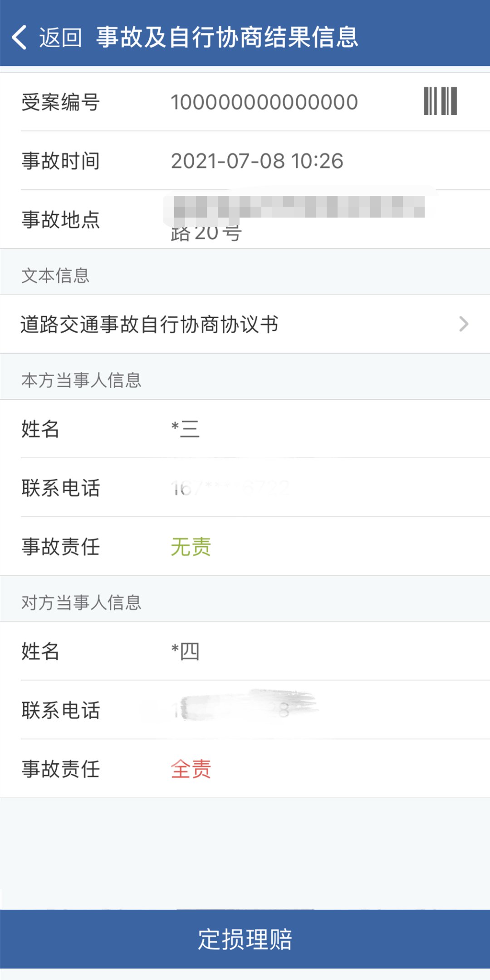Tap the 事故时间 date value
Screen dimensions: 490x980
257,161
